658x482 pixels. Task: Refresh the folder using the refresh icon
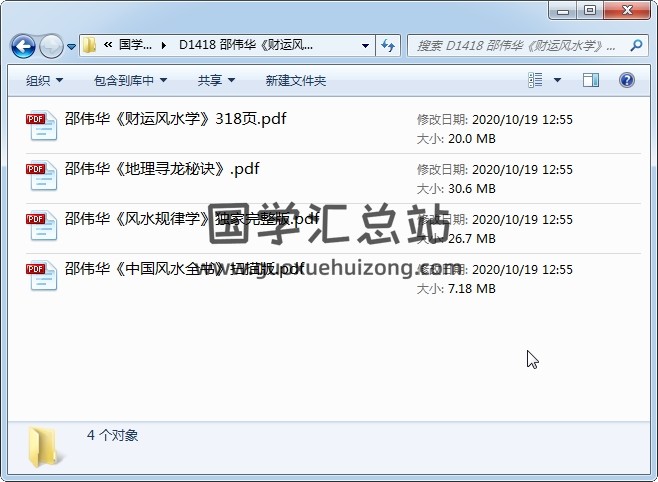coord(388,45)
